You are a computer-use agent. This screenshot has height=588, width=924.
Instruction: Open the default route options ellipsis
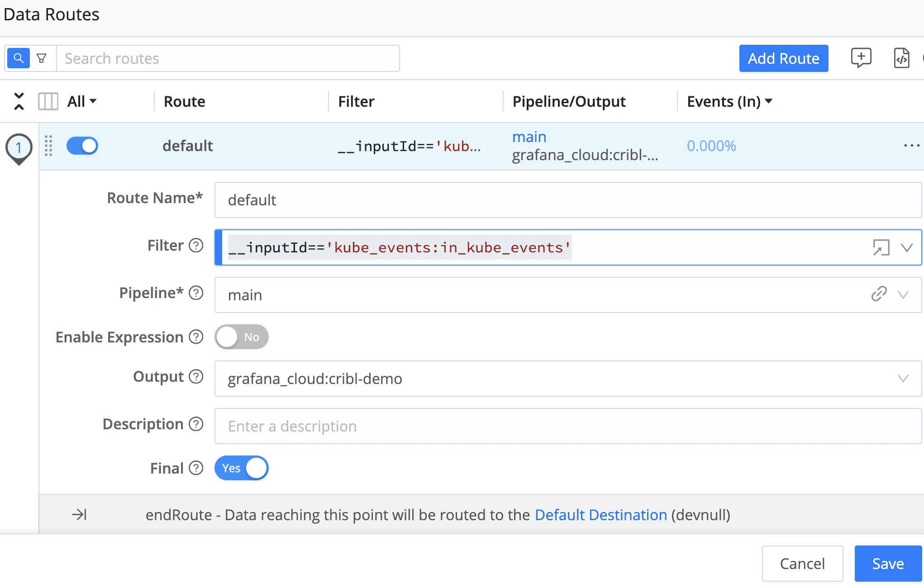911,146
